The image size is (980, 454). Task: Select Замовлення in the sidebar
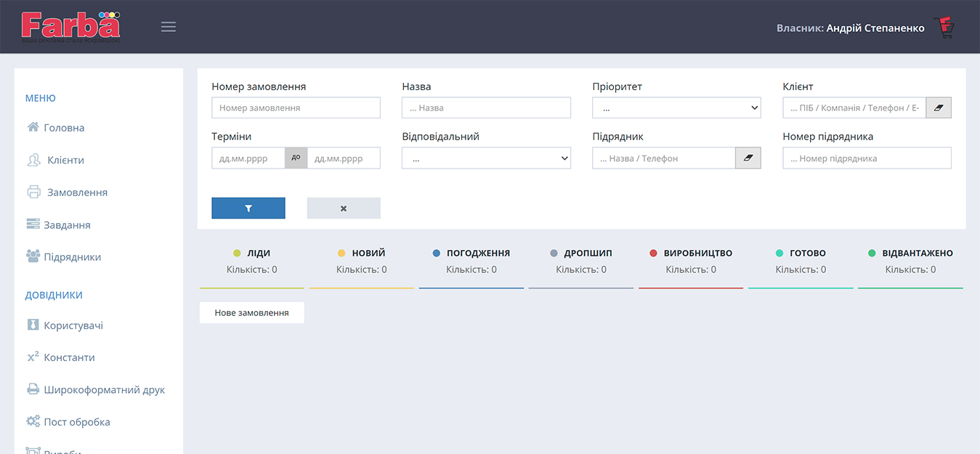tap(77, 192)
